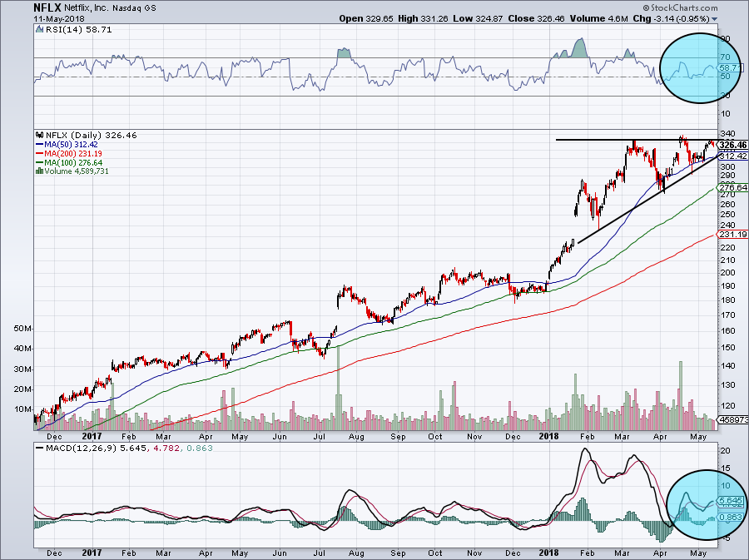Select the 'MACD(12,26,9) 5.645' indicator label

point(96,448)
